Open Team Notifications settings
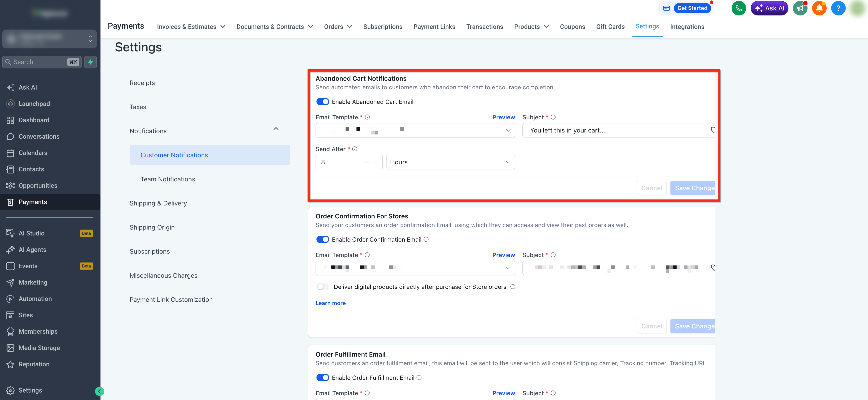Image resolution: width=868 pixels, height=400 pixels. [168, 179]
